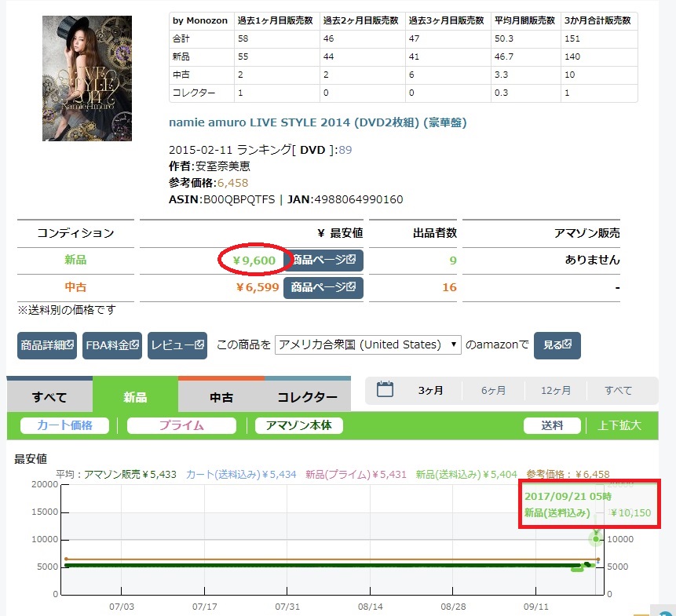Click the 07/17 date label on chart axis
The height and width of the screenshot is (616, 676).
tap(204, 607)
